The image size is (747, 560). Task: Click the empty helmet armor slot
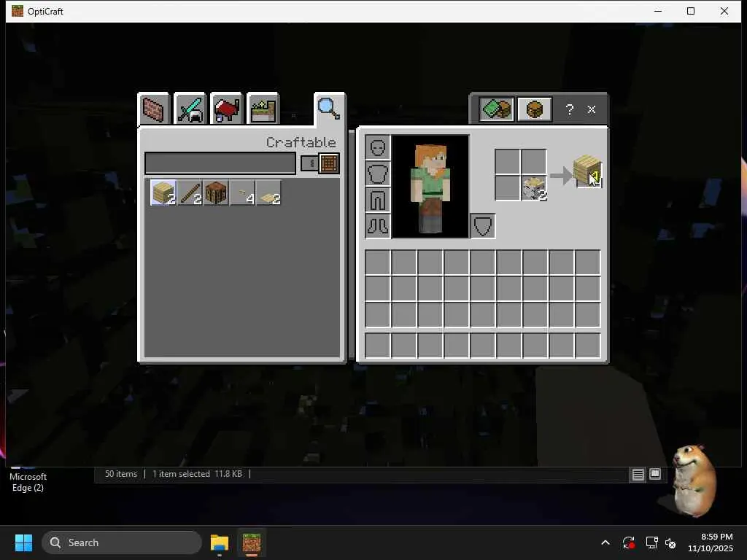378,147
